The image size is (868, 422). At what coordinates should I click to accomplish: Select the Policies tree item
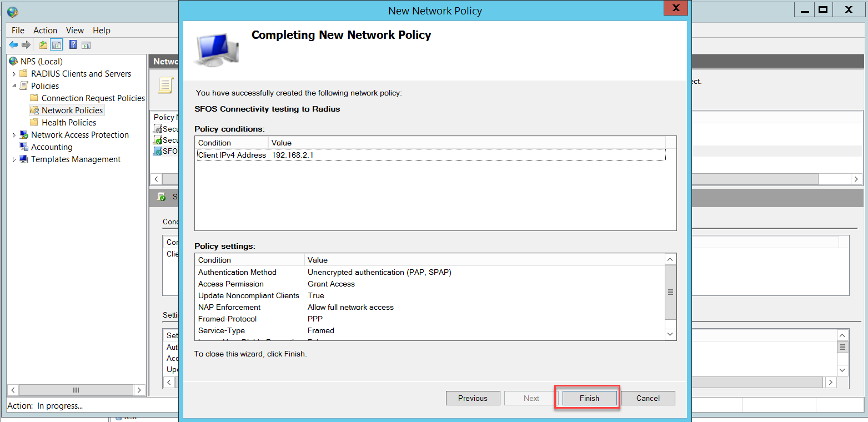tap(45, 86)
